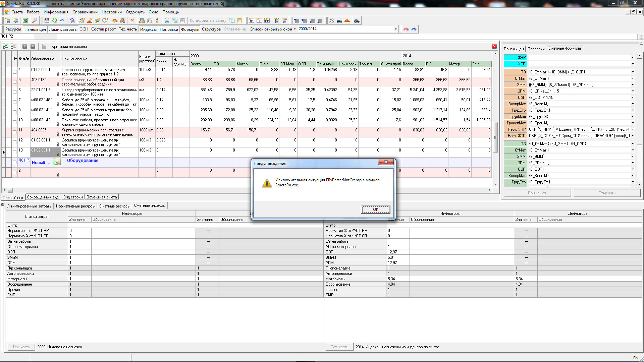Expand the first ПЗ formula dropdown

pyautogui.click(x=633, y=72)
